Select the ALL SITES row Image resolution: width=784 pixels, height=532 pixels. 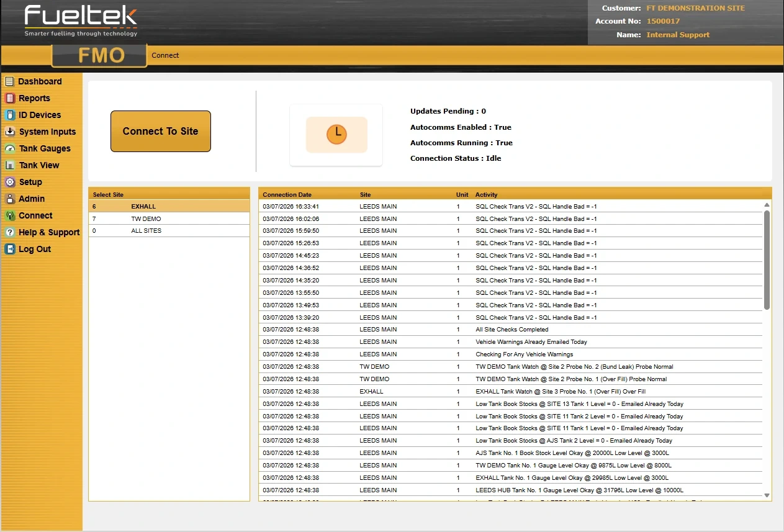pyautogui.click(x=169, y=230)
